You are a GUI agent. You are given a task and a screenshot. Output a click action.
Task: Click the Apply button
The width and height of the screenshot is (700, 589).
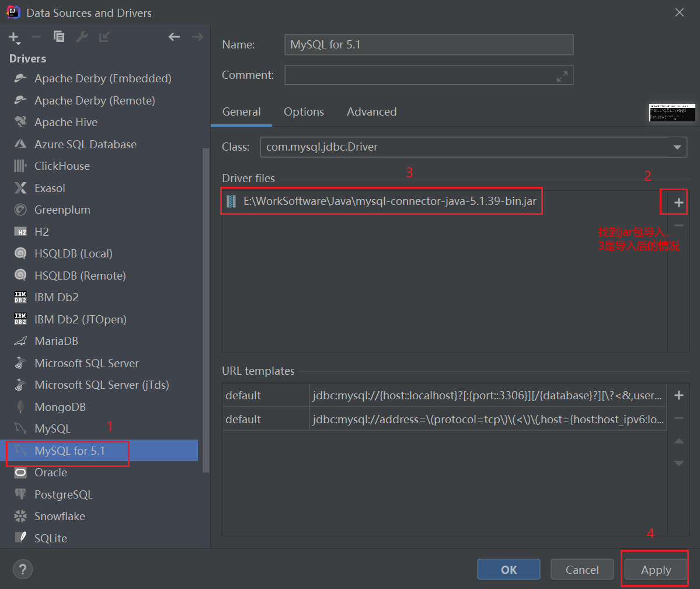coord(656,569)
